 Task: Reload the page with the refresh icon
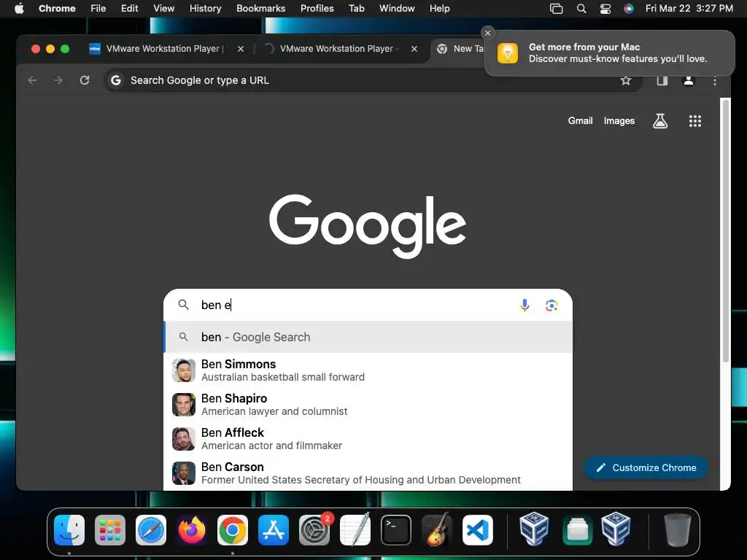85,80
